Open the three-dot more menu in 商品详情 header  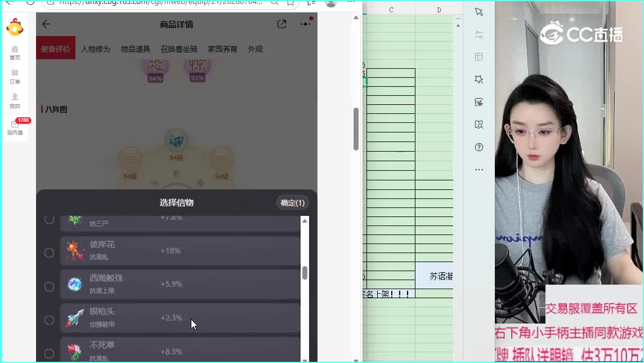[x=305, y=24]
